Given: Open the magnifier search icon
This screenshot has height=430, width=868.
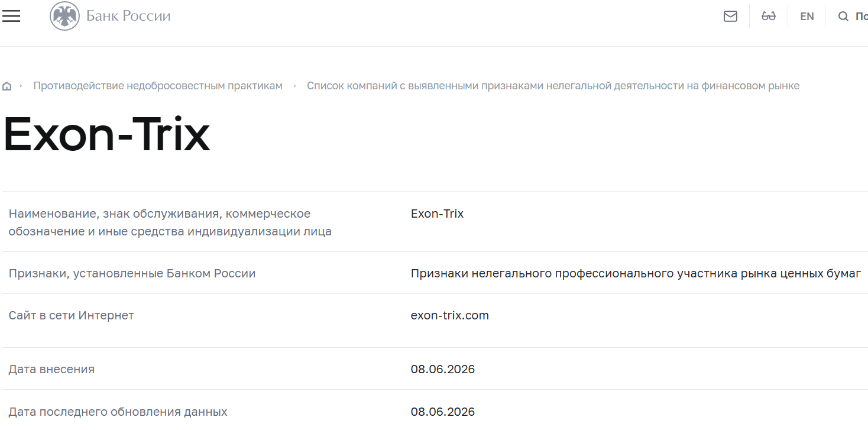Looking at the screenshot, I should pyautogui.click(x=843, y=17).
